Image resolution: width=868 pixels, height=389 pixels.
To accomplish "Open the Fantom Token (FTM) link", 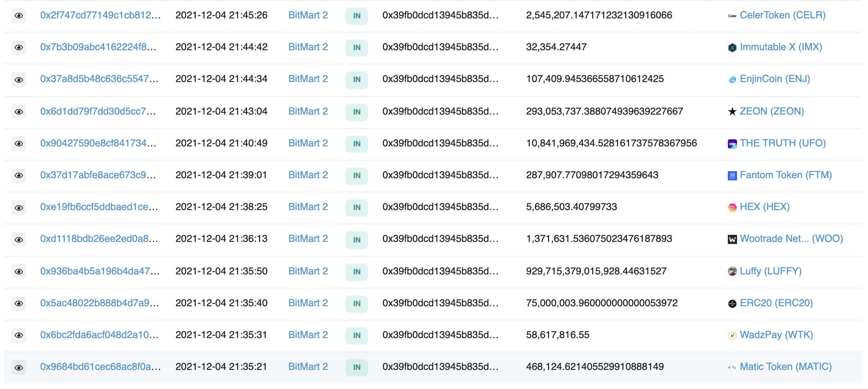I will coord(786,175).
